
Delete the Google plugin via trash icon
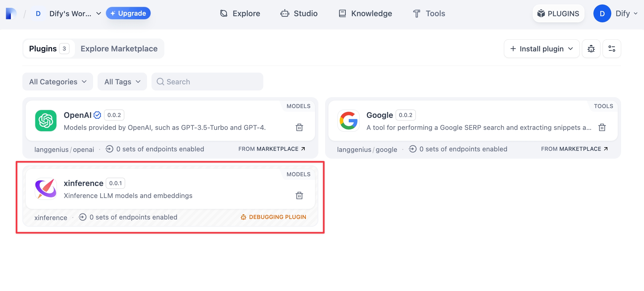[x=602, y=127]
